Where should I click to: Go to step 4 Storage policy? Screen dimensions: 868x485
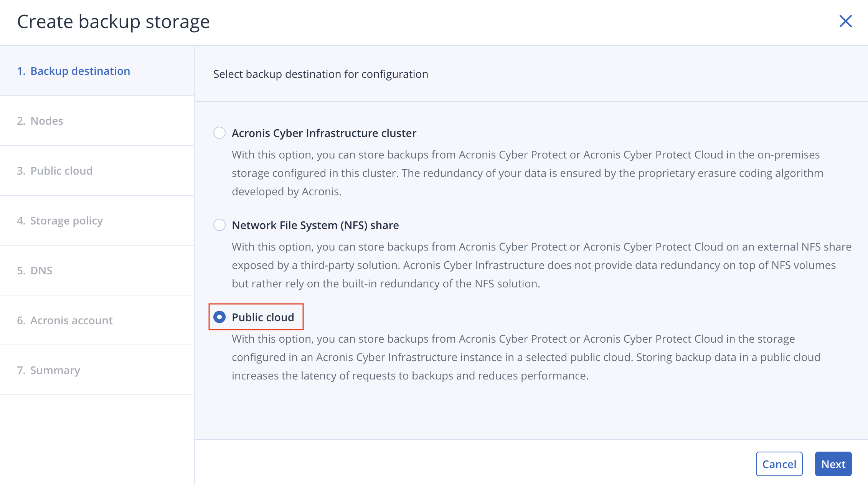[x=66, y=221]
